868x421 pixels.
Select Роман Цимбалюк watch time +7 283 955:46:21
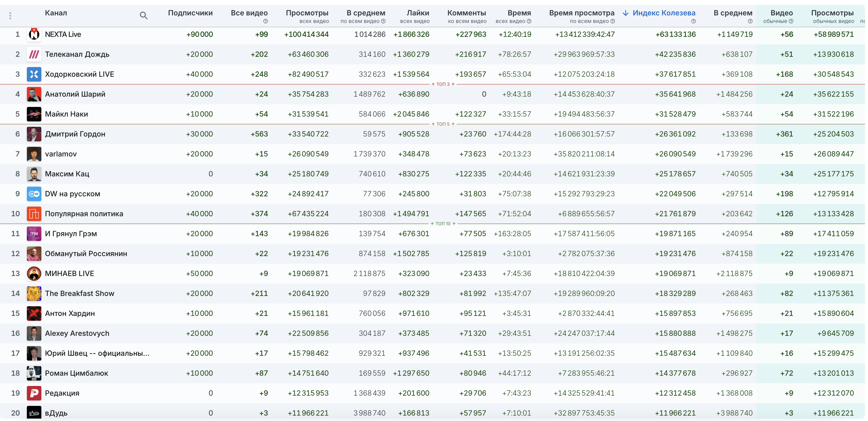[x=586, y=373]
